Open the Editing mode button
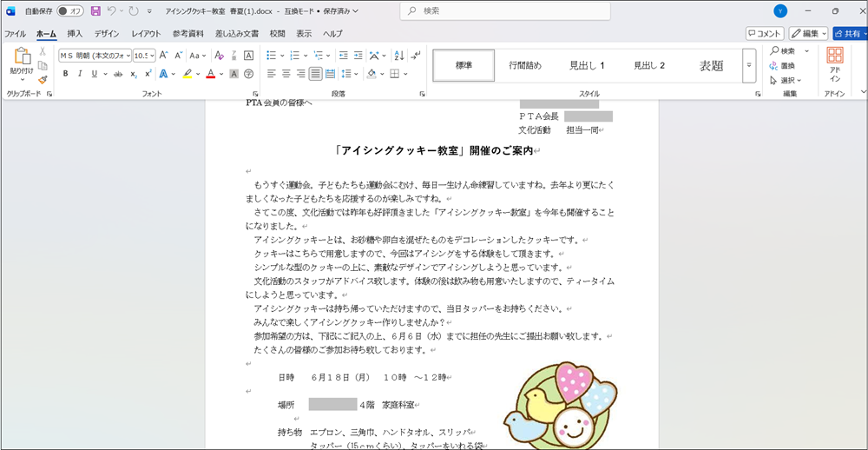Screen dimensions: 868x450 coord(808,33)
